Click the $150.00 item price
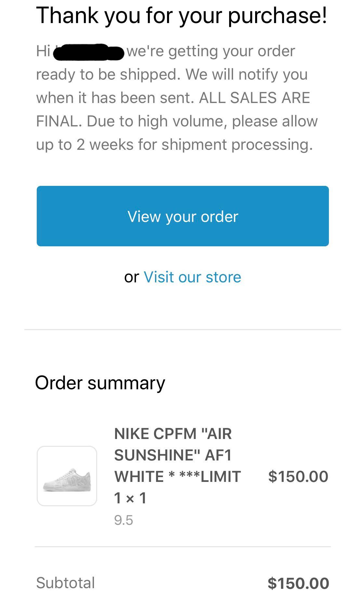 [x=298, y=476]
